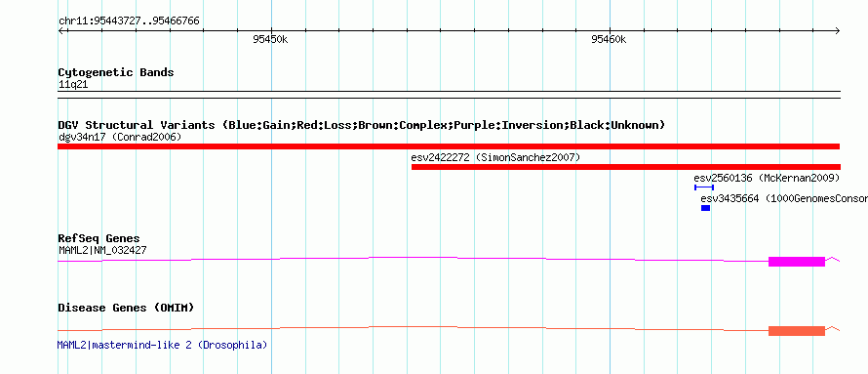Select the esv2560136 (McKernan2009) label
The image size is (868, 374).
tap(767, 178)
